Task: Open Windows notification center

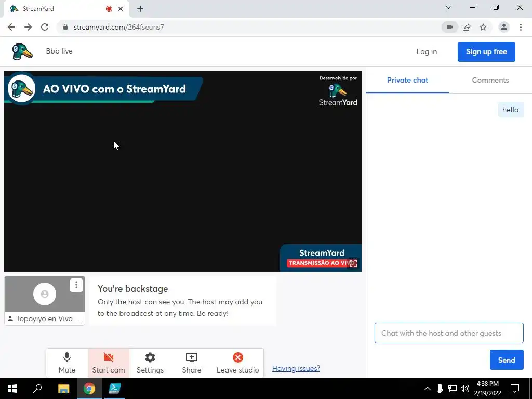Action: (515, 389)
